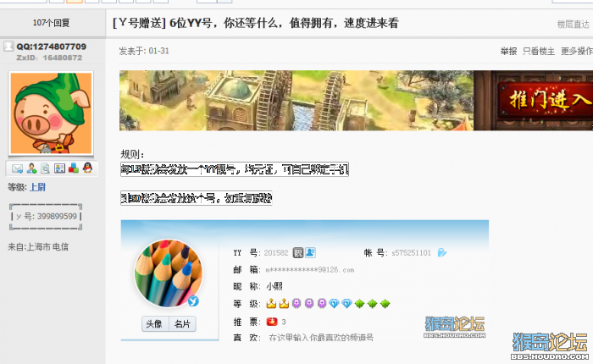The width and height of the screenshot is (593, 364).
Task: Click the second gold crown level icon
Action: click(x=284, y=304)
